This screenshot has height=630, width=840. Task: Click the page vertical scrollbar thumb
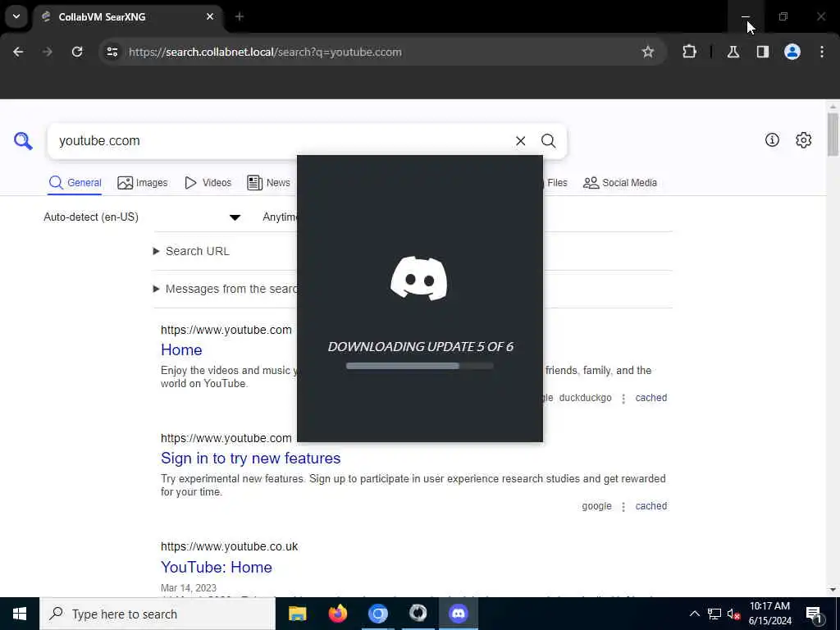tap(833, 134)
